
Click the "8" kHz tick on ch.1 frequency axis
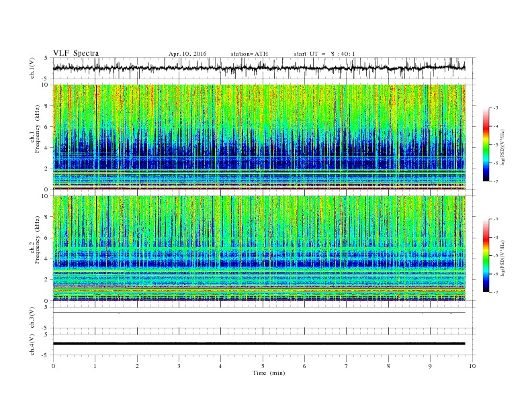(x=47, y=106)
